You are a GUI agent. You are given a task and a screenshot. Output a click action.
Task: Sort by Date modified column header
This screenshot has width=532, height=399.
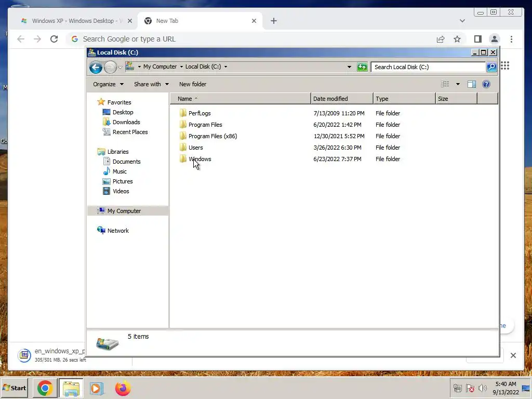(x=342, y=99)
